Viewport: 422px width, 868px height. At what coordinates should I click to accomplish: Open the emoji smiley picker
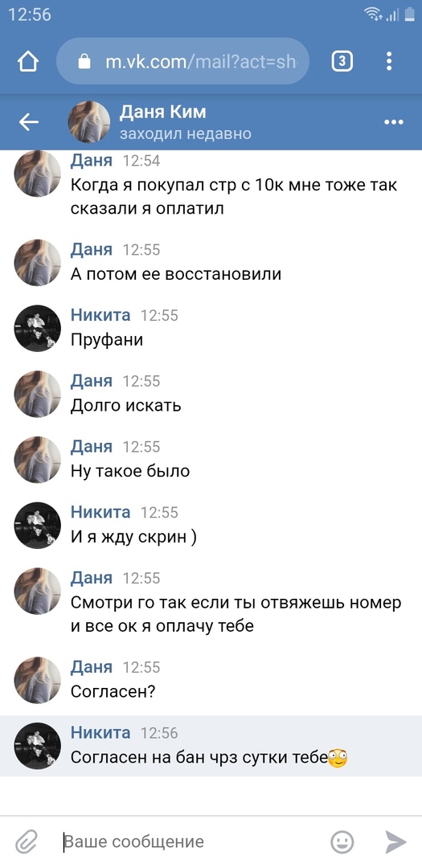pos(342,842)
